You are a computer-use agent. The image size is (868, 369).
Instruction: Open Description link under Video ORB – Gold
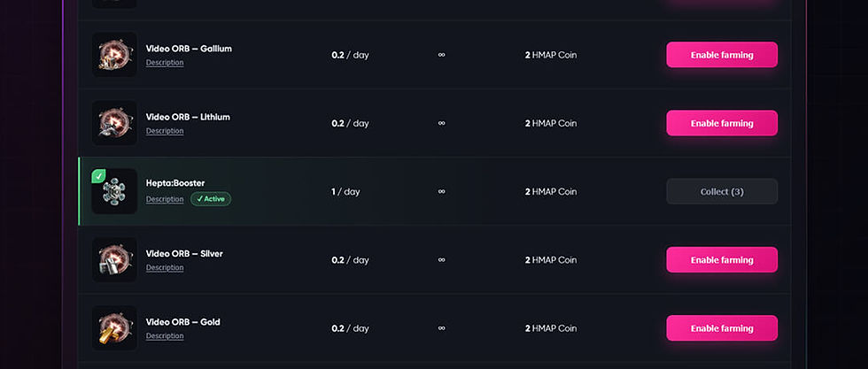pos(165,335)
